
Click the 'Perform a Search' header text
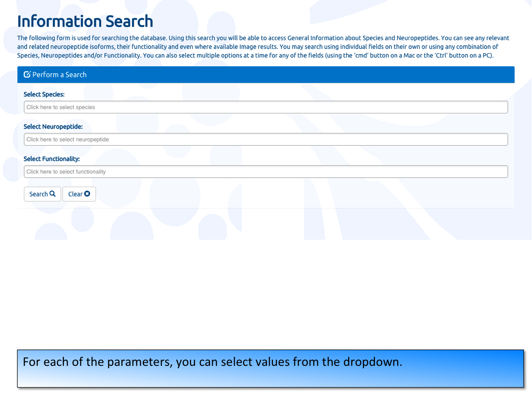(x=59, y=75)
